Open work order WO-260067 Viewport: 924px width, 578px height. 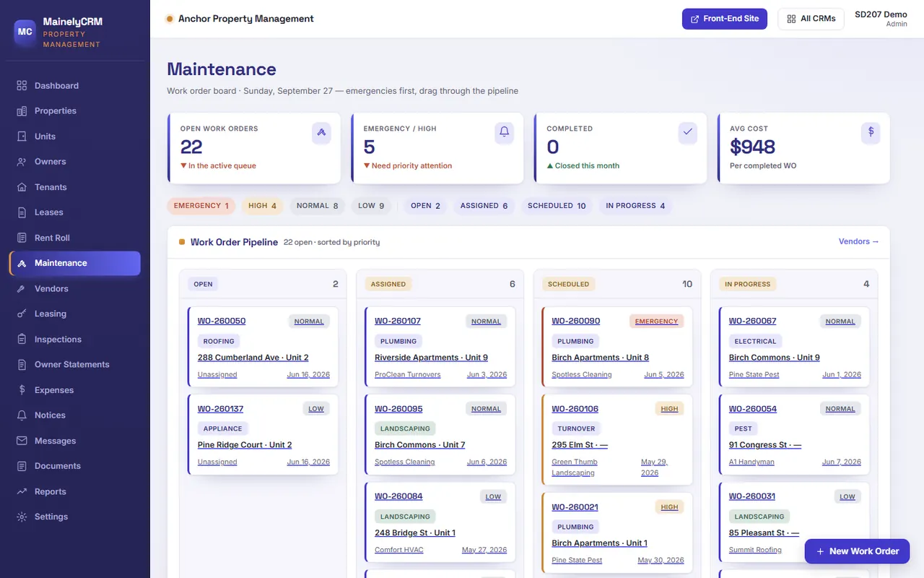[x=753, y=321]
